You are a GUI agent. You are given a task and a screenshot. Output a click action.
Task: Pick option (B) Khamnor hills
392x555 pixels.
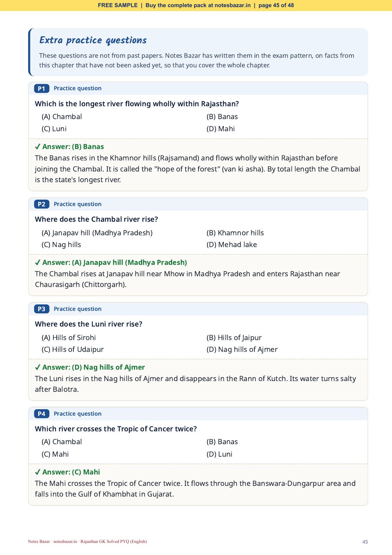pos(235,233)
